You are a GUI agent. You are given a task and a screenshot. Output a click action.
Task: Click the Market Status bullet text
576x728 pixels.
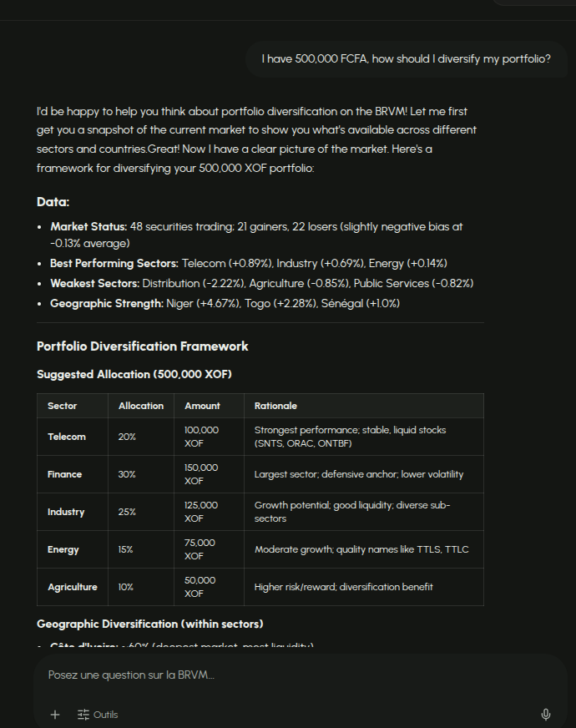256,235
